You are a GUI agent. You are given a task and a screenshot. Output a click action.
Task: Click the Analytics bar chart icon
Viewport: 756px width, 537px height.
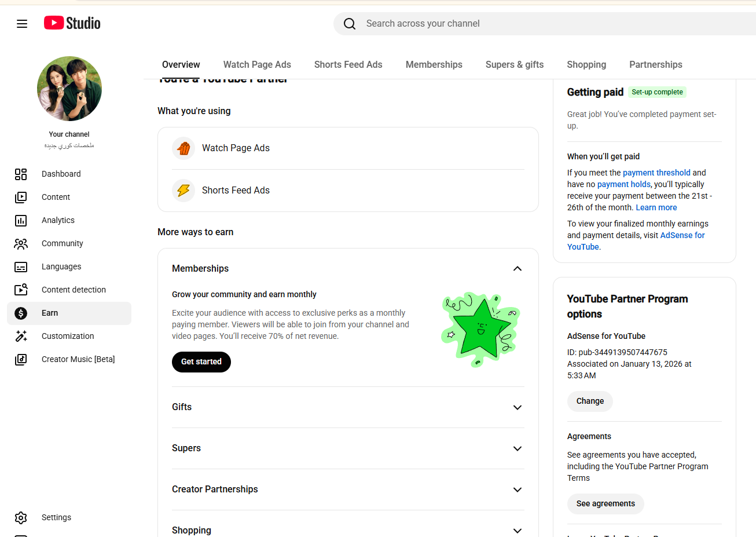[x=21, y=220]
